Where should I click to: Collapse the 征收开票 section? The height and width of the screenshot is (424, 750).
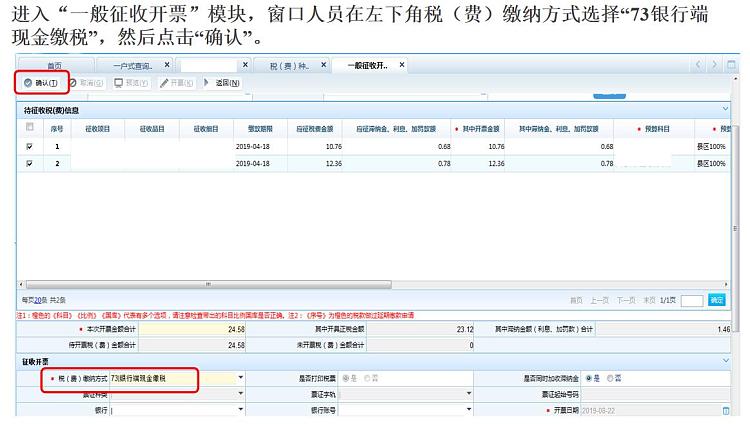[x=725, y=360]
